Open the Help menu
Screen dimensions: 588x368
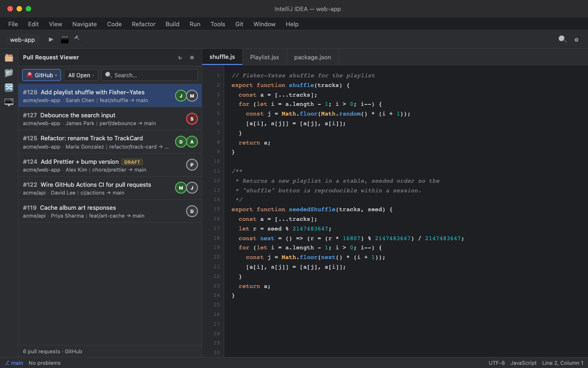pos(292,24)
